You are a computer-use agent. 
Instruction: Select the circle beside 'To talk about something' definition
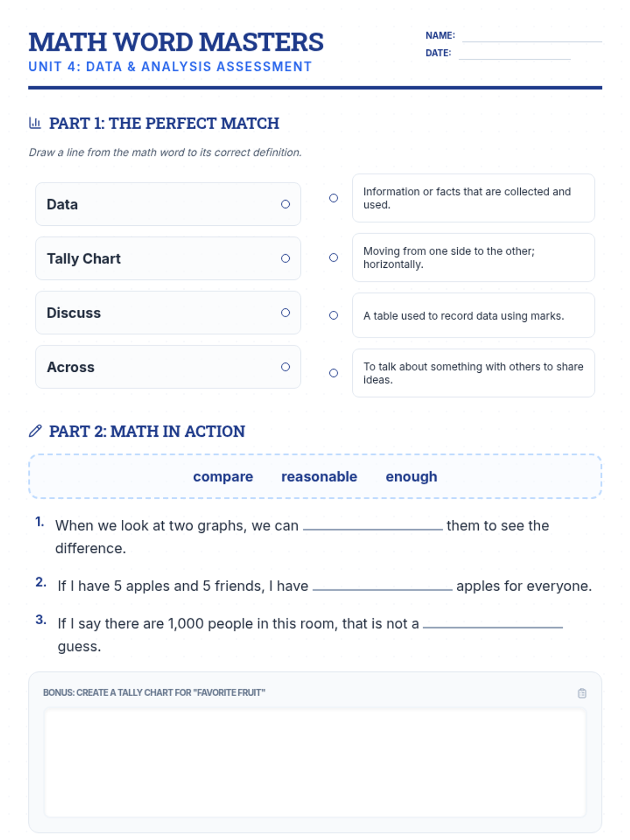pyautogui.click(x=333, y=373)
